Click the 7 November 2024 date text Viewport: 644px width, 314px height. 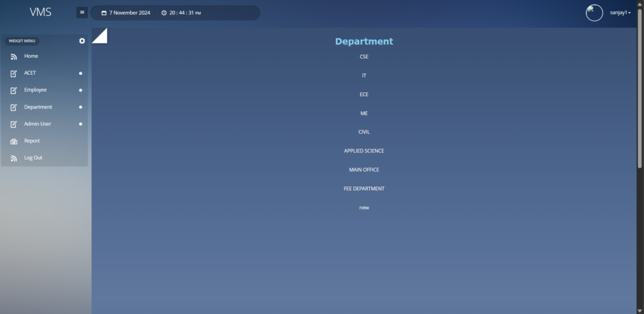point(130,13)
